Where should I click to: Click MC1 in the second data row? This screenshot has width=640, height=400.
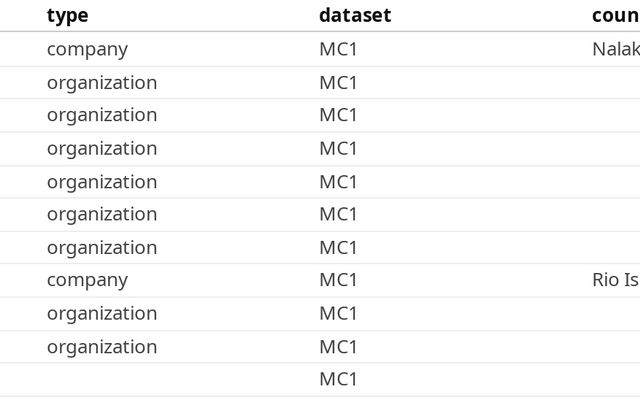(338, 82)
